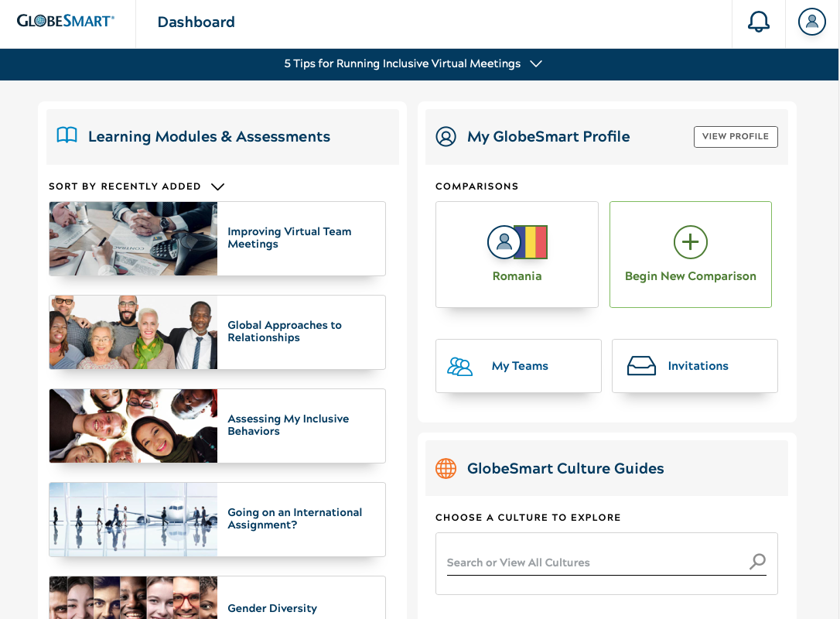The width and height of the screenshot is (840, 619).
Task: Click the View Profile button
Action: coord(736,137)
